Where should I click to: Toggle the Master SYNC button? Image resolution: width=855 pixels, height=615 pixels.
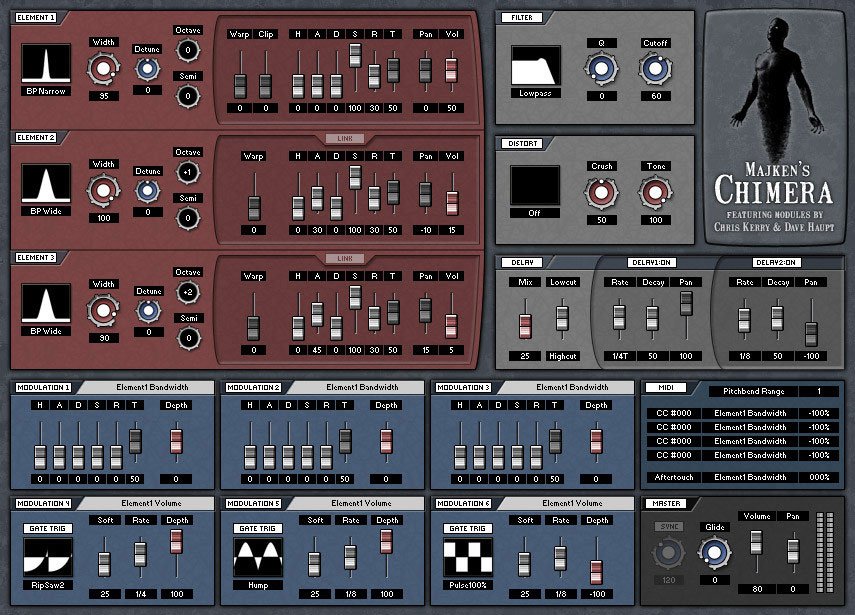click(x=669, y=527)
